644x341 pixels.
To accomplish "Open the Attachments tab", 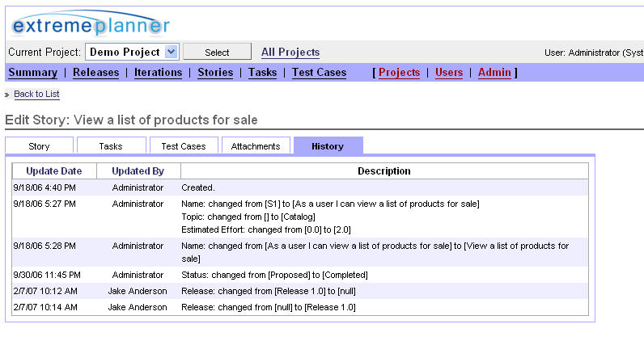I will [x=255, y=146].
